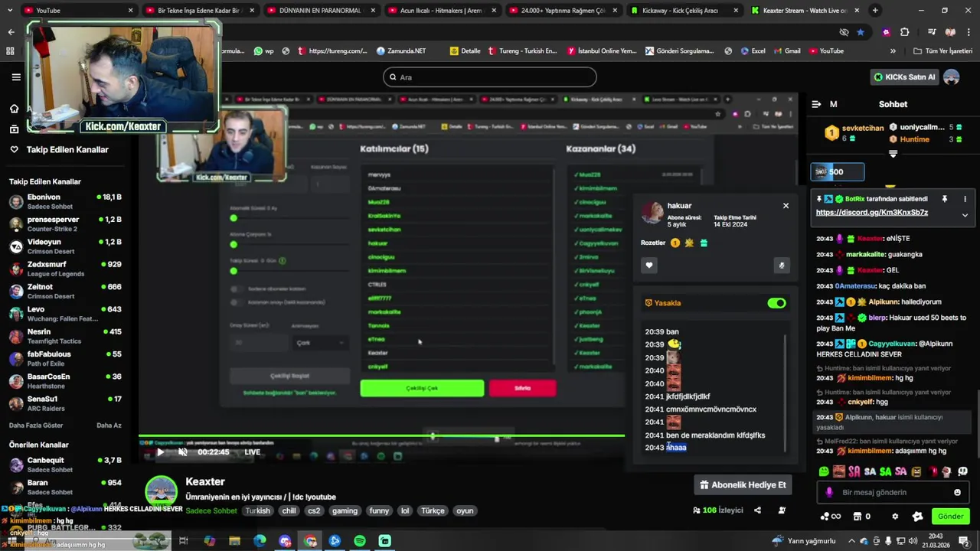Viewport: 980px width, 551px height.
Task: Click the viewer list icon beside share
Action: point(782,510)
